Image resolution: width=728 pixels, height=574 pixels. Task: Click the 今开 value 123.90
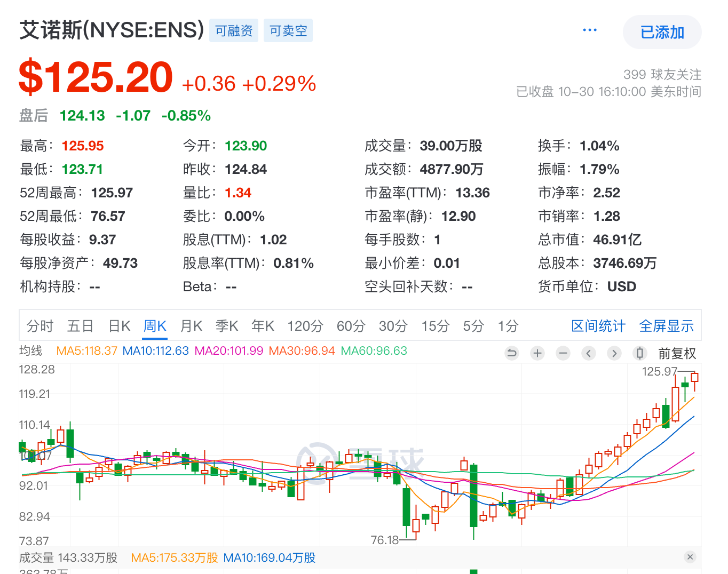click(x=246, y=146)
